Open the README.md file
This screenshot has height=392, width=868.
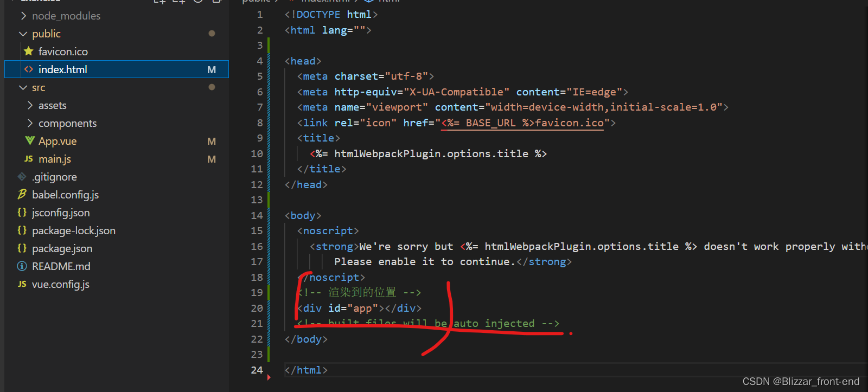(61, 266)
